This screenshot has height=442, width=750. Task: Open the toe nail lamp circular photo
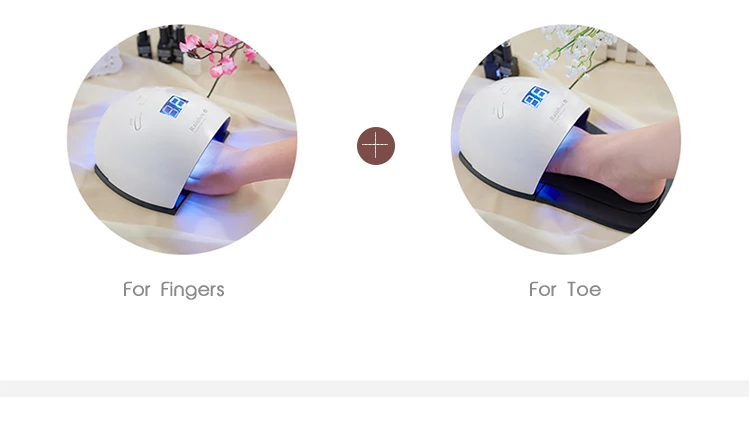click(x=565, y=139)
